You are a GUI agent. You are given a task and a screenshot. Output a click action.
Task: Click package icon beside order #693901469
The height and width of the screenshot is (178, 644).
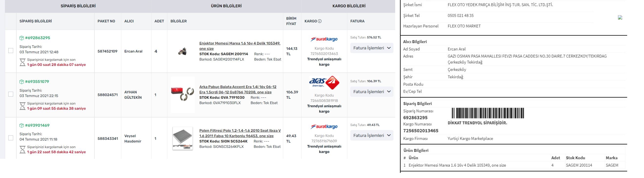point(22,125)
